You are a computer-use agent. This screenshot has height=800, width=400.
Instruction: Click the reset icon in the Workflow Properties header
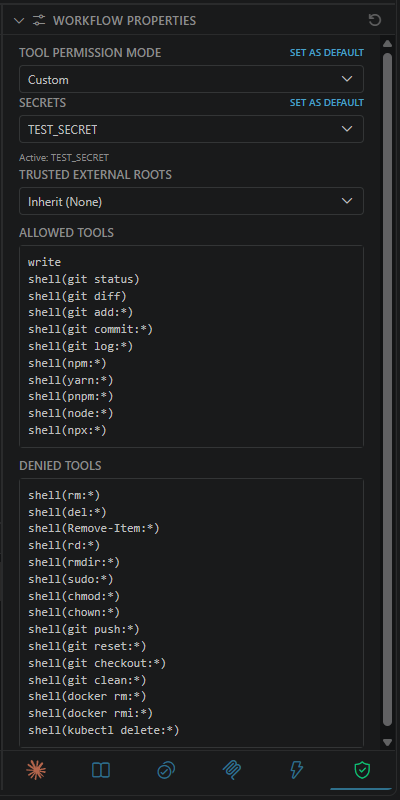[x=375, y=20]
